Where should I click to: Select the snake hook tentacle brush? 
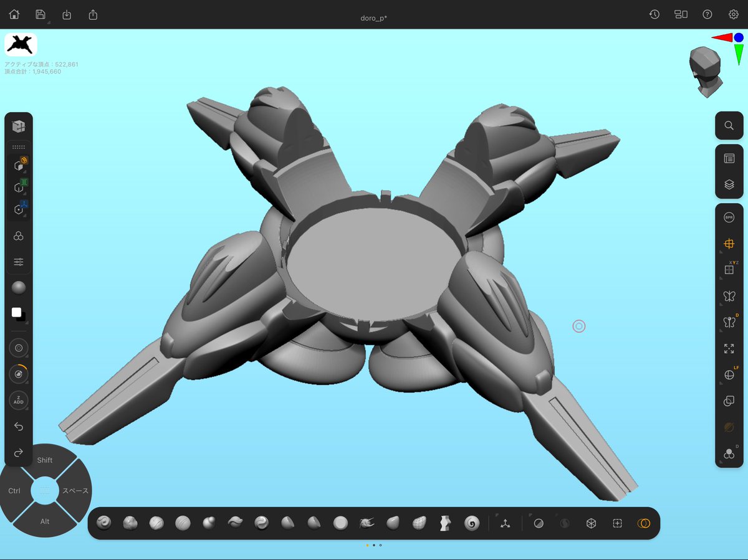click(x=367, y=523)
